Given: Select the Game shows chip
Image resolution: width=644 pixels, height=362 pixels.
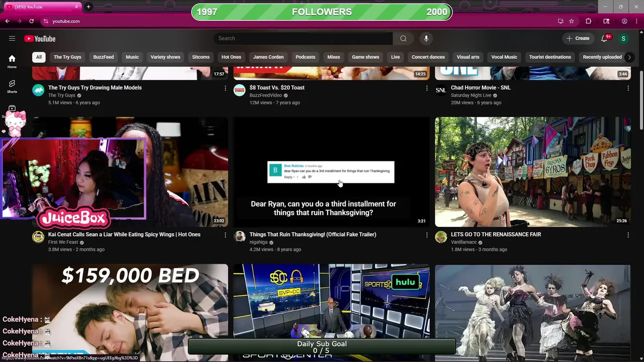Looking at the screenshot, I should point(365,57).
